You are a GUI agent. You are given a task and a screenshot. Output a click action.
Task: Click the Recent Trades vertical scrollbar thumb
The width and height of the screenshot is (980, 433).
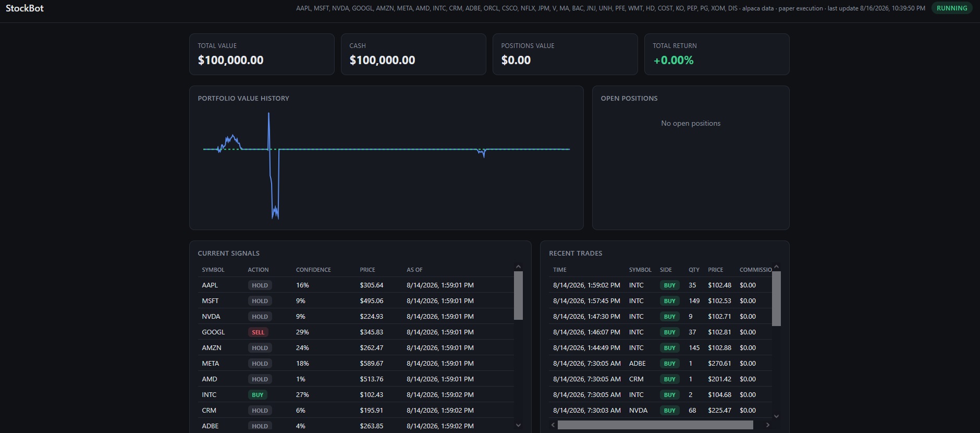click(x=776, y=298)
